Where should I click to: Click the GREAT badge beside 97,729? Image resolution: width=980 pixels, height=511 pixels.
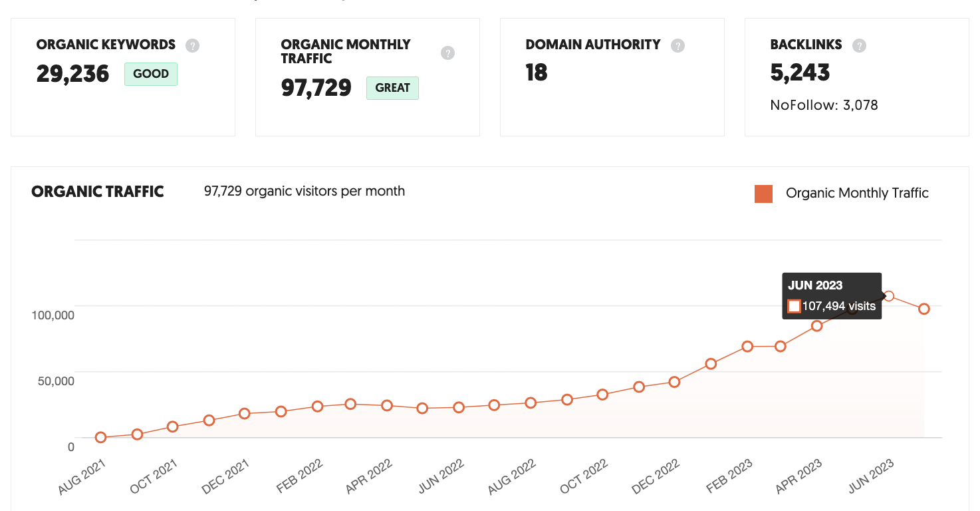coord(392,88)
